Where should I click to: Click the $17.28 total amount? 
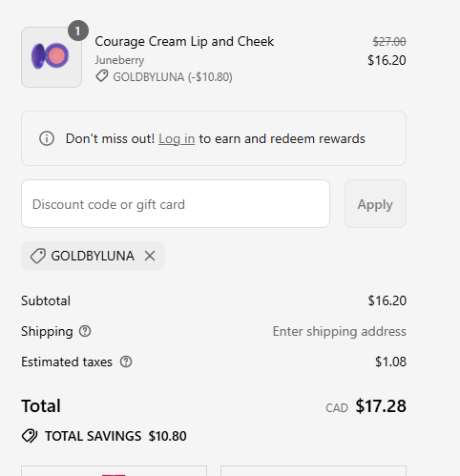point(381,406)
